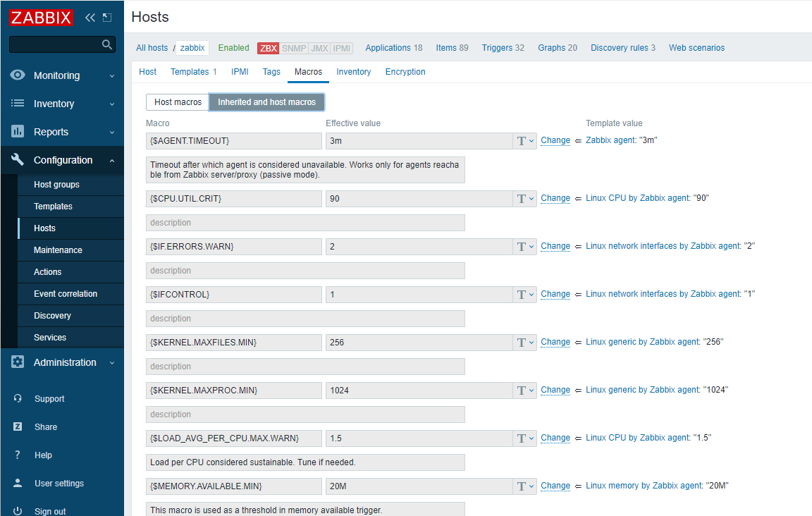812x516 pixels.
Task: Click the Monitoring eye icon
Action: [x=18, y=75]
